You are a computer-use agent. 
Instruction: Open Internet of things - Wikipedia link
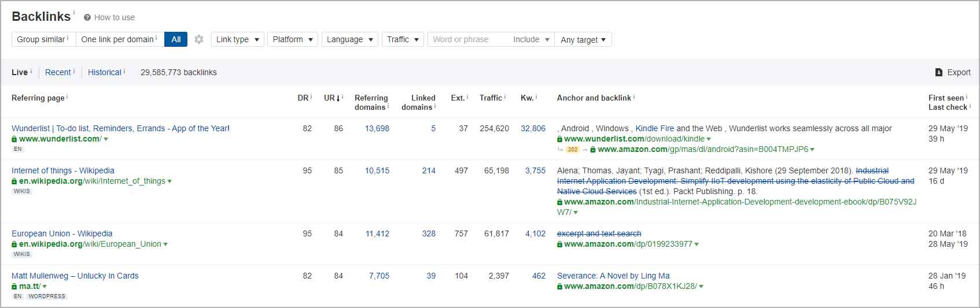click(x=63, y=170)
